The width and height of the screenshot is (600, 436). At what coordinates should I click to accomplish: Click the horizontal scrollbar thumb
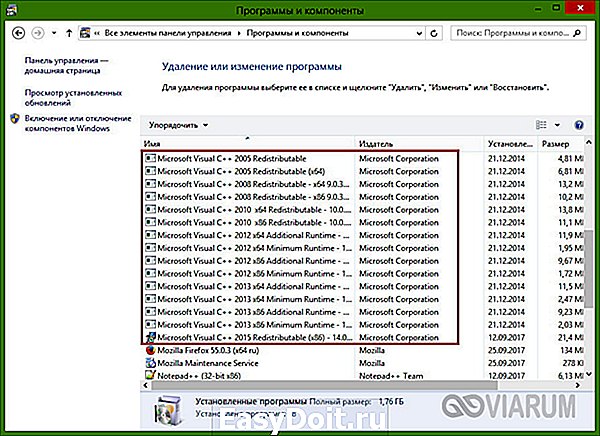pyautogui.click(x=324, y=385)
